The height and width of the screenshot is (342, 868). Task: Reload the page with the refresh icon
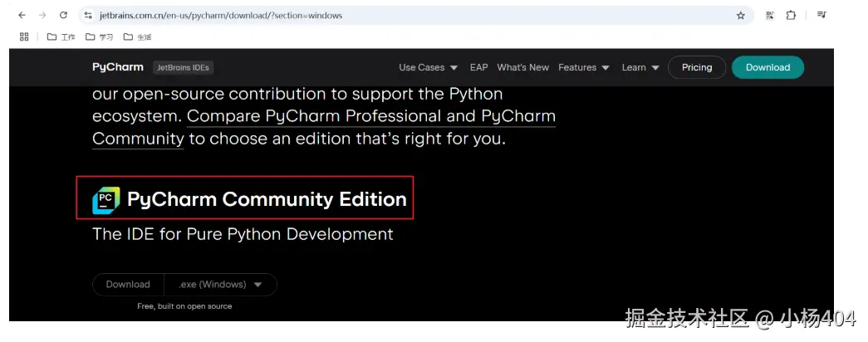(x=64, y=16)
